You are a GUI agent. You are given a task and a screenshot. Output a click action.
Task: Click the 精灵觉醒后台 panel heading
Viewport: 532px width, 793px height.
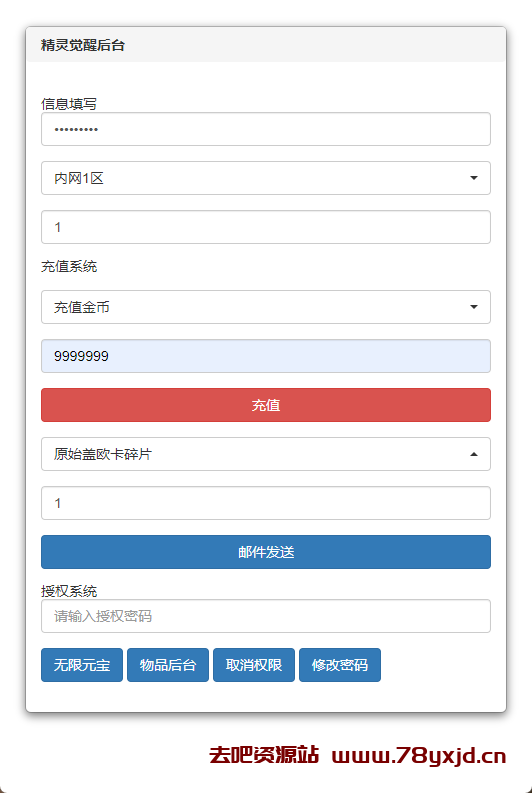(83, 45)
